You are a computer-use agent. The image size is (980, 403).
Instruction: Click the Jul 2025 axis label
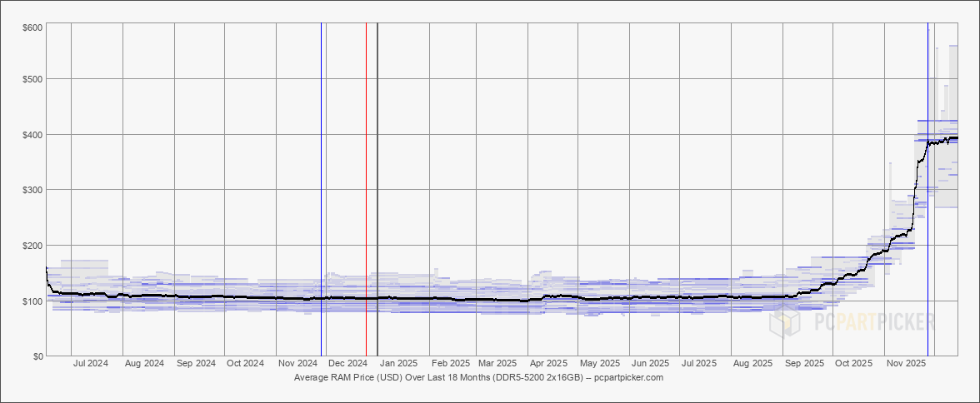pos(698,363)
